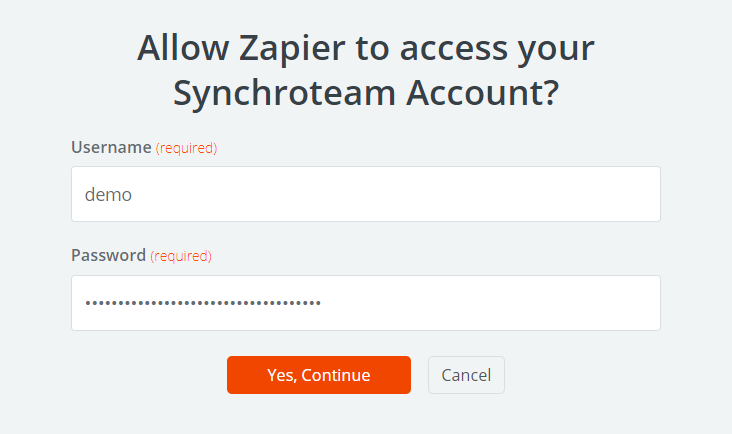
Task: Focus the Password input field
Action: pos(366,303)
